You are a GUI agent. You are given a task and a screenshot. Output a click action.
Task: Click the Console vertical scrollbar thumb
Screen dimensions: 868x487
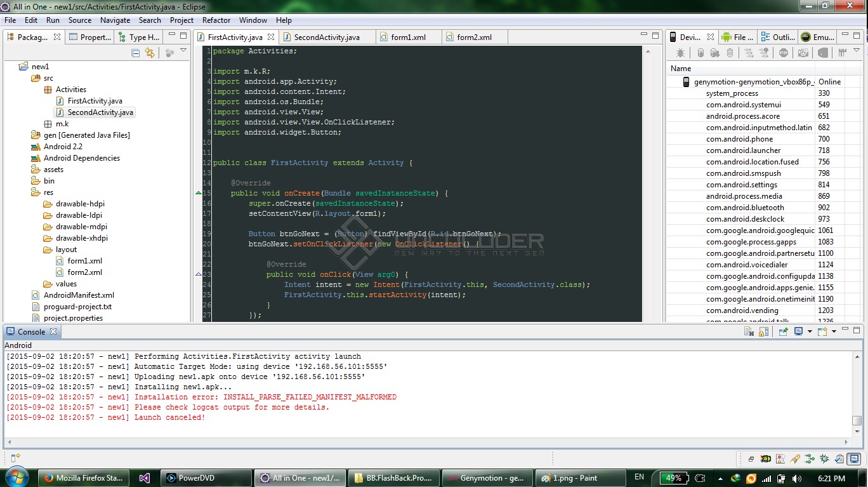point(857,420)
